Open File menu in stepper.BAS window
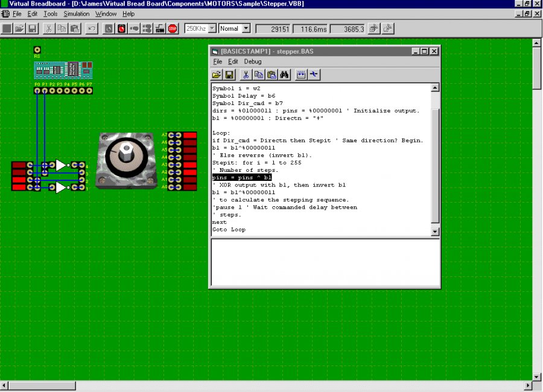 217,62
